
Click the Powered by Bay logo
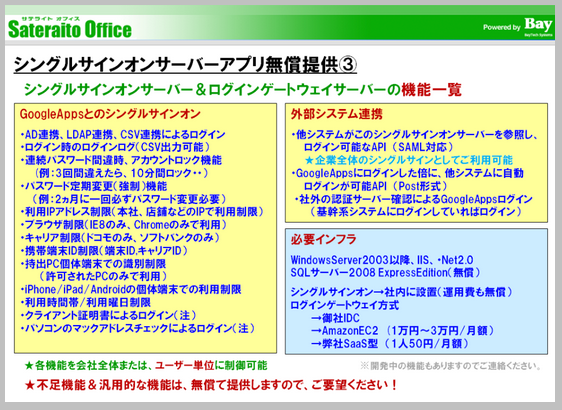(x=518, y=27)
